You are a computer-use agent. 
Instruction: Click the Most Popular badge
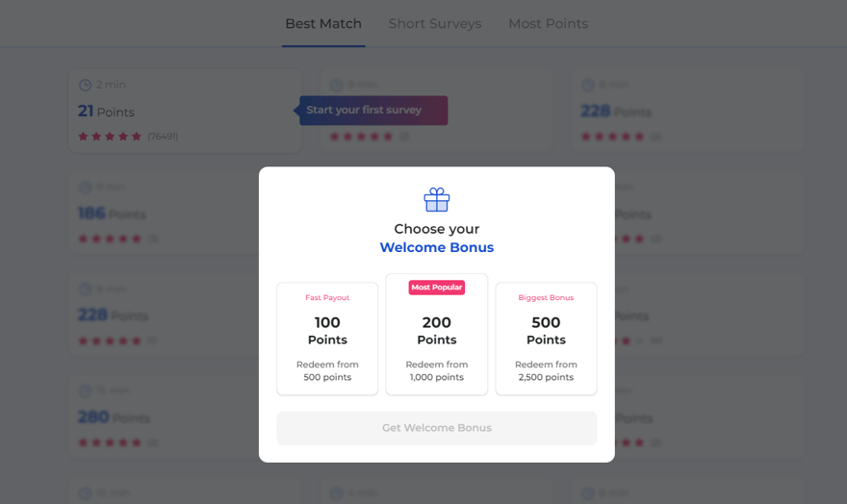pyautogui.click(x=437, y=288)
